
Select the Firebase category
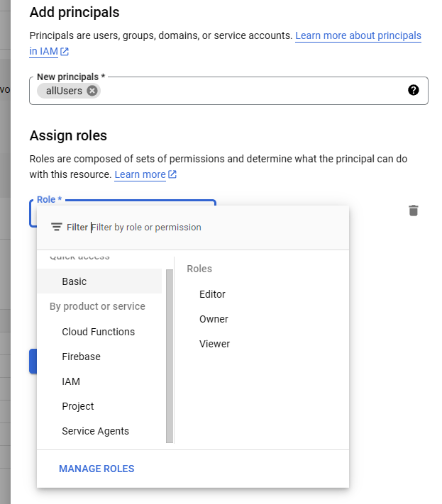click(x=81, y=357)
